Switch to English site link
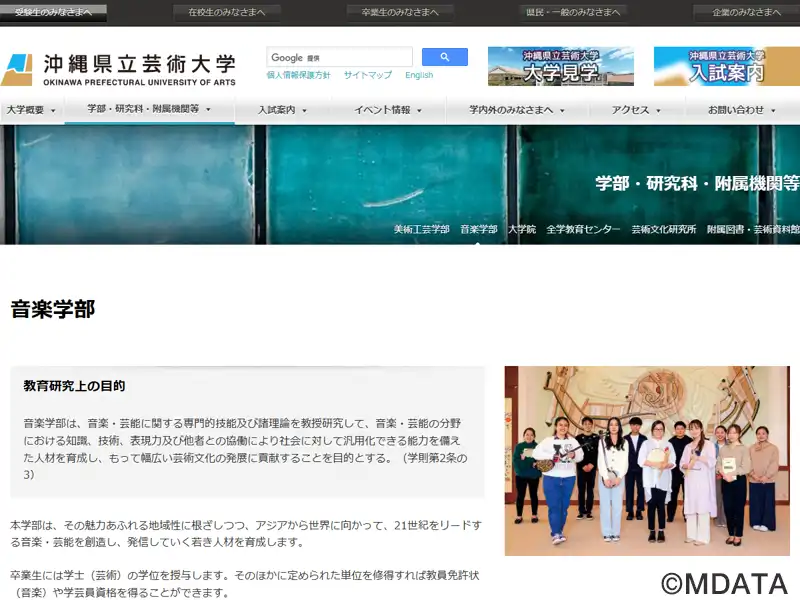 419,75
